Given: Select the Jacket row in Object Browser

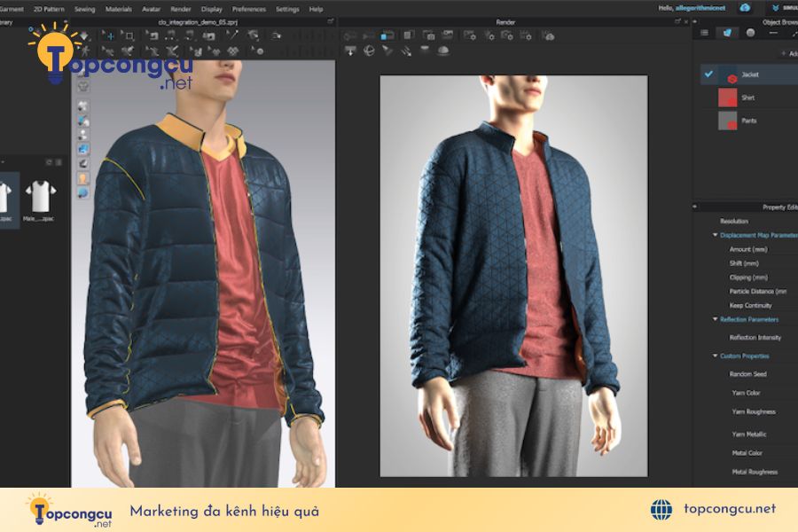Looking at the screenshot, I should (749, 74).
